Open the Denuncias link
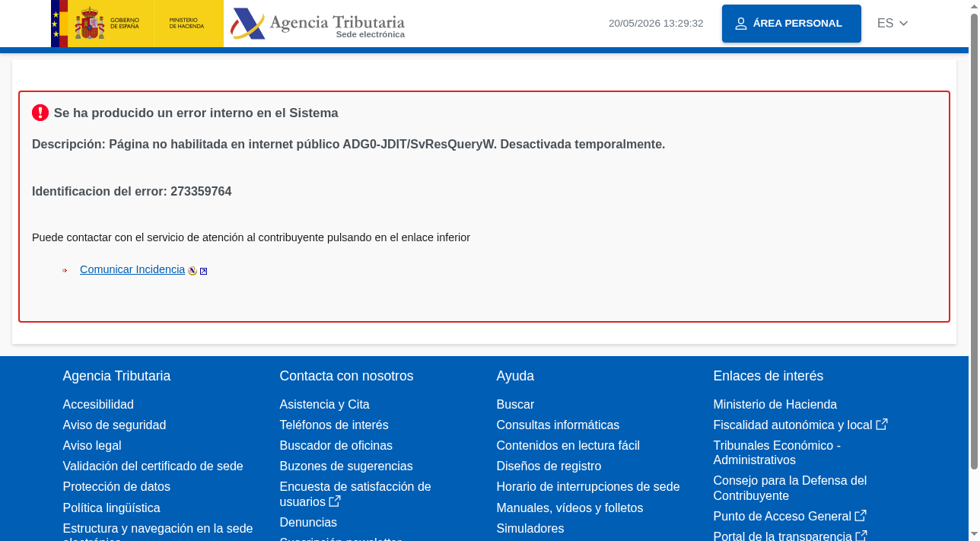 tap(308, 523)
